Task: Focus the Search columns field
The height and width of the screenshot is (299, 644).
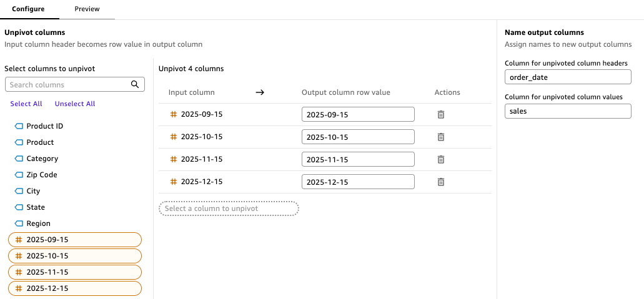Action: click(x=69, y=85)
